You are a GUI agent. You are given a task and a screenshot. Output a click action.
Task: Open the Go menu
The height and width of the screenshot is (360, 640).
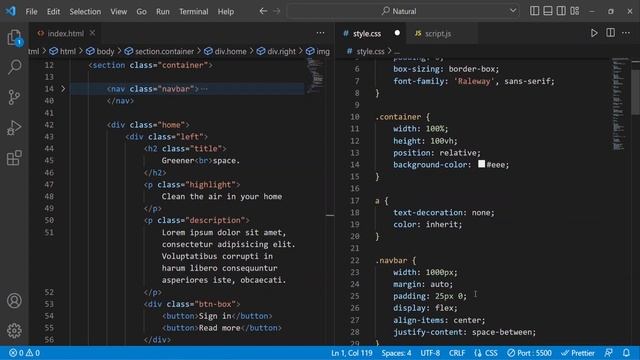point(141,11)
